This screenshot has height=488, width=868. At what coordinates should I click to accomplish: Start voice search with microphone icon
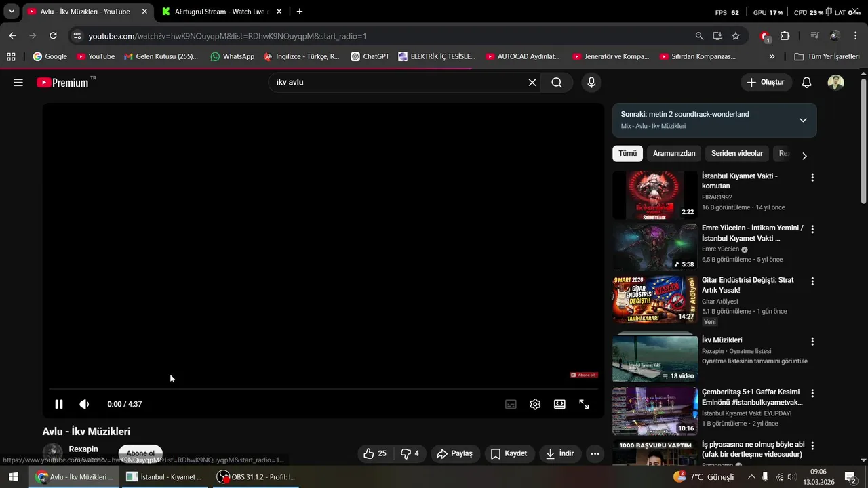coord(591,83)
